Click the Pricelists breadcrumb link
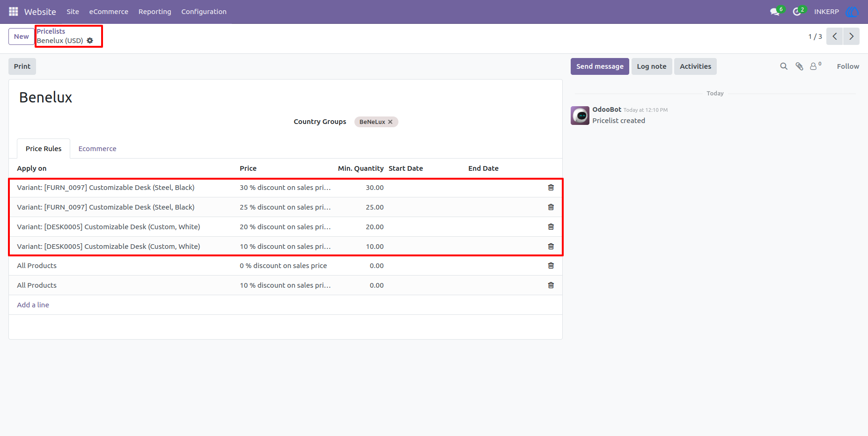Screen dimensions: 868x436 click(x=51, y=31)
